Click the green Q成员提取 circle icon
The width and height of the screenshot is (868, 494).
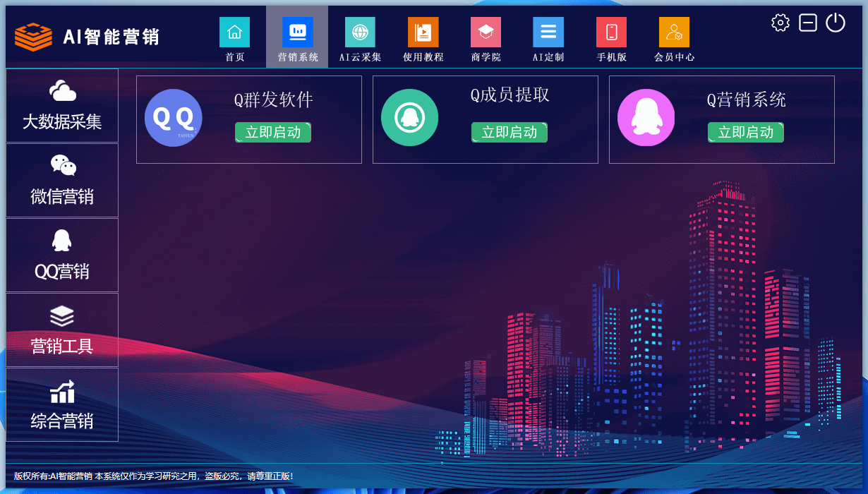click(409, 117)
